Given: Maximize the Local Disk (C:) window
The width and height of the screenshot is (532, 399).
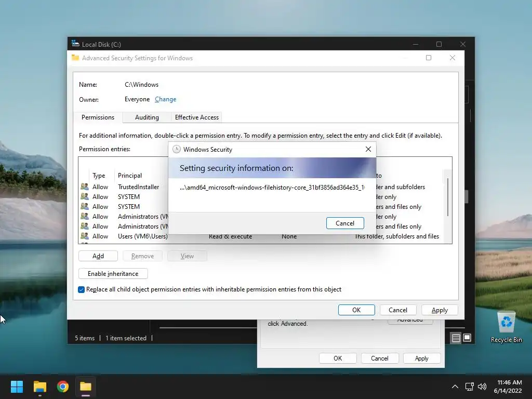Looking at the screenshot, I should [438, 44].
